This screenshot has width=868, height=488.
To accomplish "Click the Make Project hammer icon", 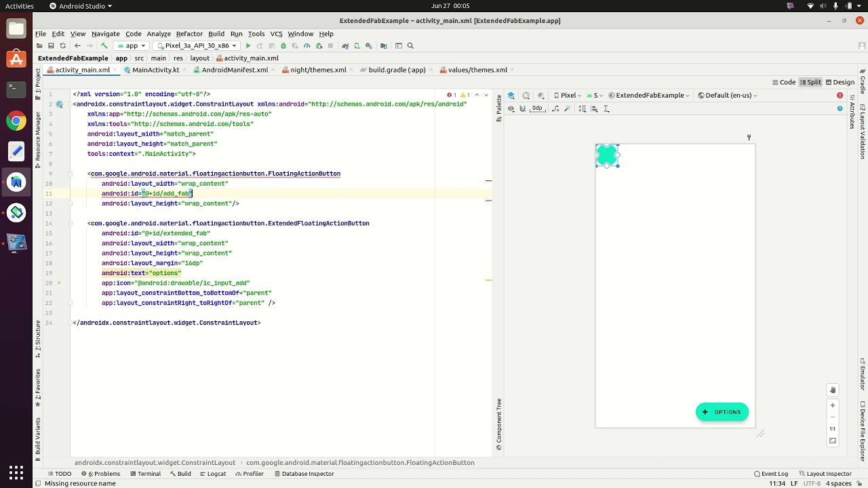I will tap(104, 46).
